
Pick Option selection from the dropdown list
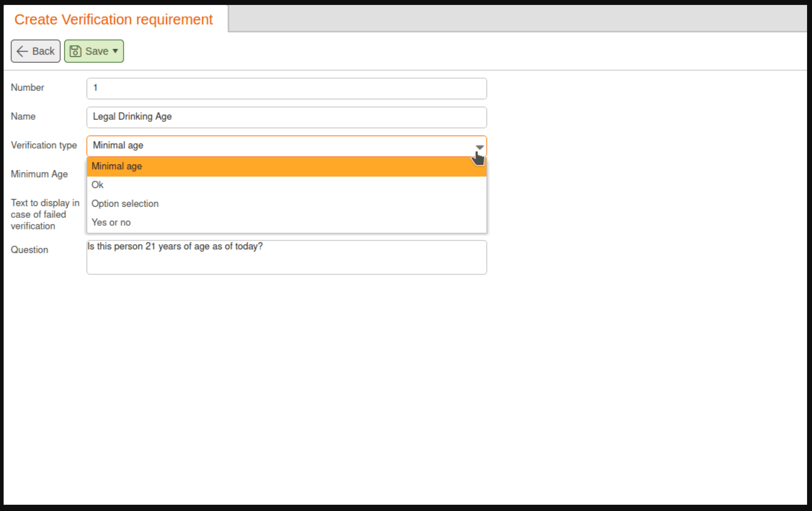coord(287,204)
